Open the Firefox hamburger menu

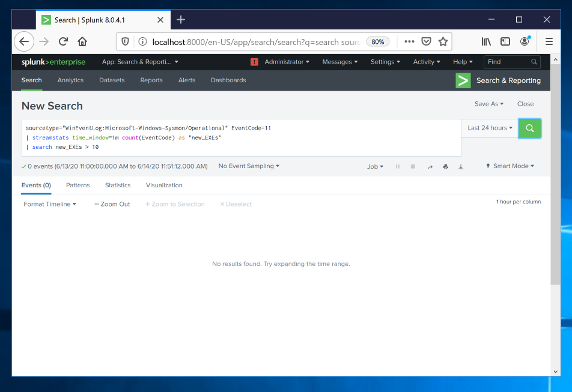pos(549,41)
